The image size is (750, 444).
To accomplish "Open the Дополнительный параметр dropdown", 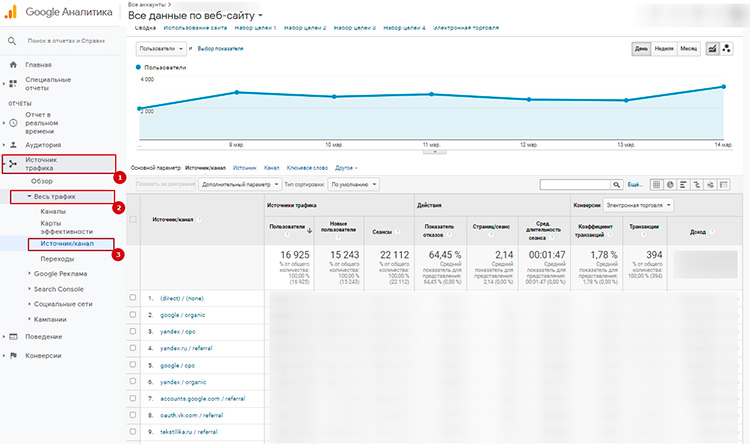I will [x=238, y=185].
